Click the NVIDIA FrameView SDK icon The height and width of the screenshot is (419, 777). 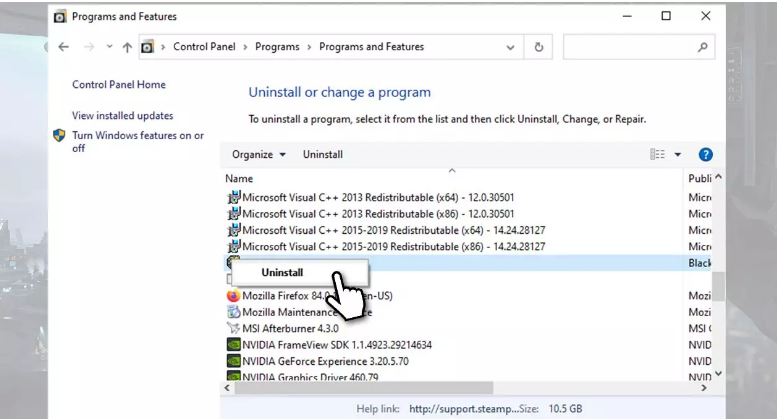[x=233, y=345]
